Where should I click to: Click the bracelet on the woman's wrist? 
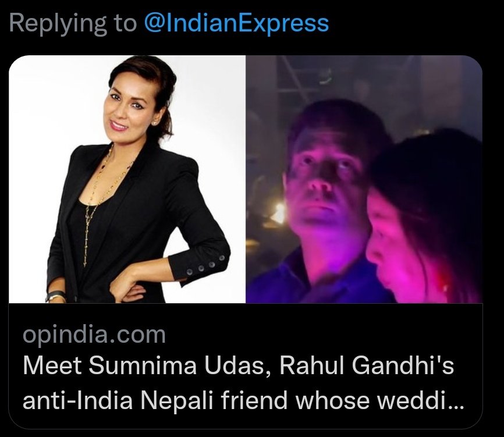[55, 296]
